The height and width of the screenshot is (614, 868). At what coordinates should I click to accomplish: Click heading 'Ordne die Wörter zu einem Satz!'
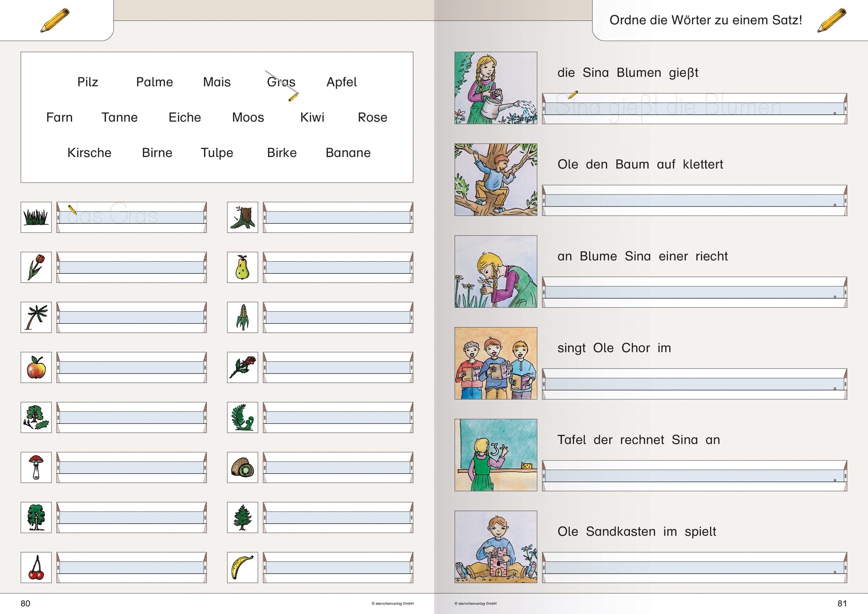706,20
